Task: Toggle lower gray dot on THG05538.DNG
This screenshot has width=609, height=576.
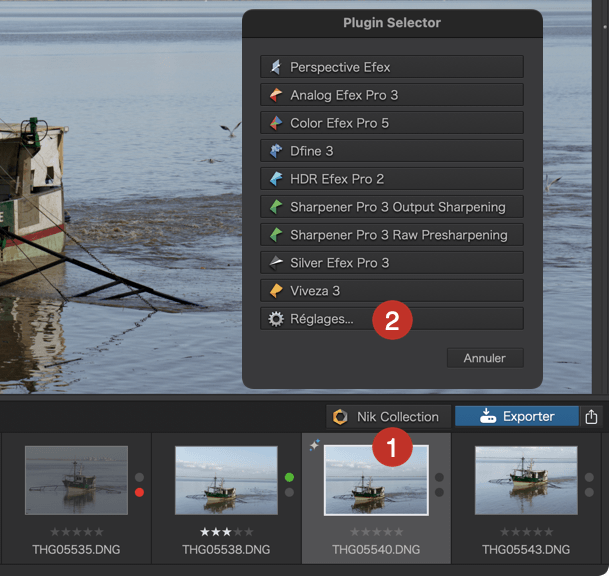Action: [x=289, y=492]
